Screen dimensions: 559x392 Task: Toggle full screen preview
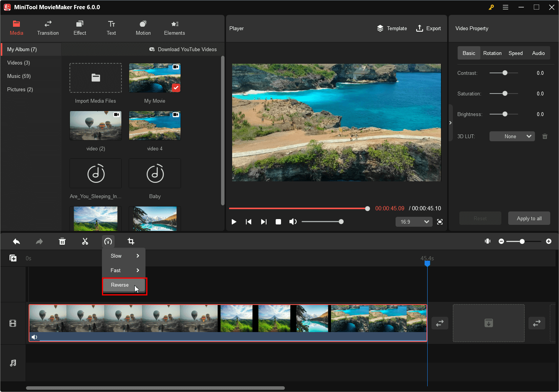(x=440, y=222)
